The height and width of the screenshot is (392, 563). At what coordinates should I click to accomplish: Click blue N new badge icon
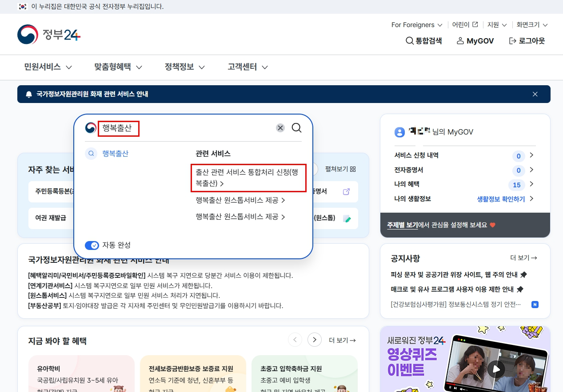[x=535, y=305]
